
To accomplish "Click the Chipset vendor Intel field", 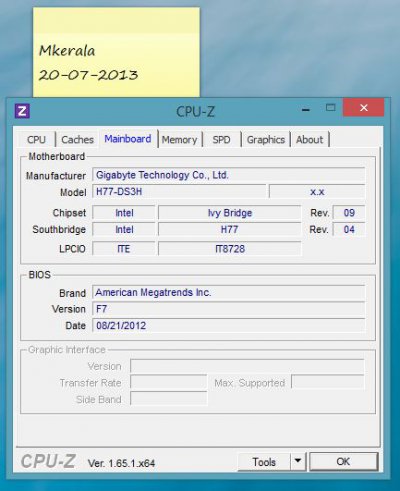I will (x=124, y=213).
